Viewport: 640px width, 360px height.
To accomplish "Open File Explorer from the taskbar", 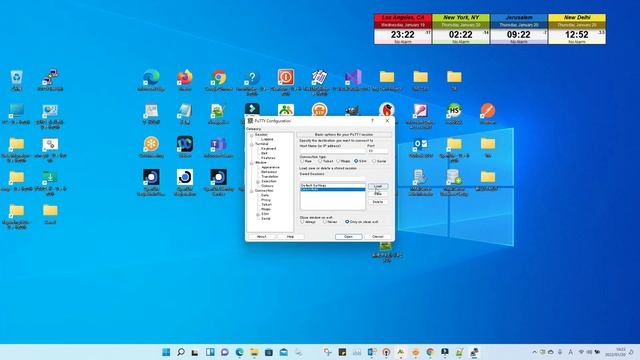I will pyautogui.click(x=254, y=352).
